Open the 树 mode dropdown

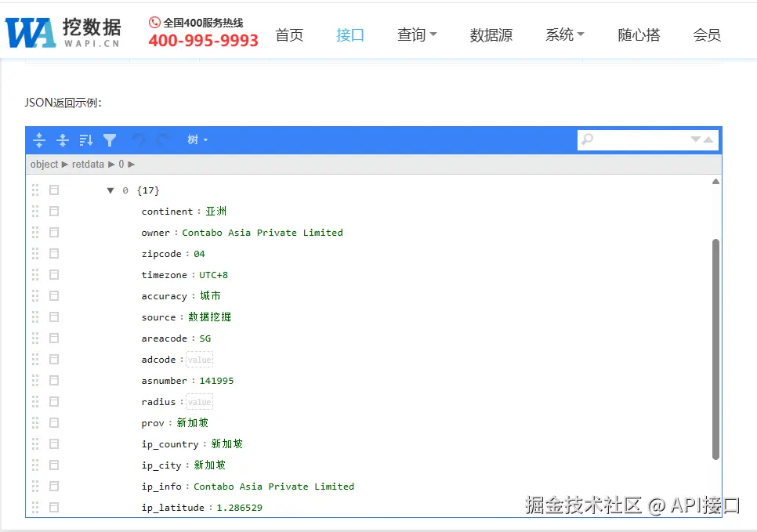197,140
